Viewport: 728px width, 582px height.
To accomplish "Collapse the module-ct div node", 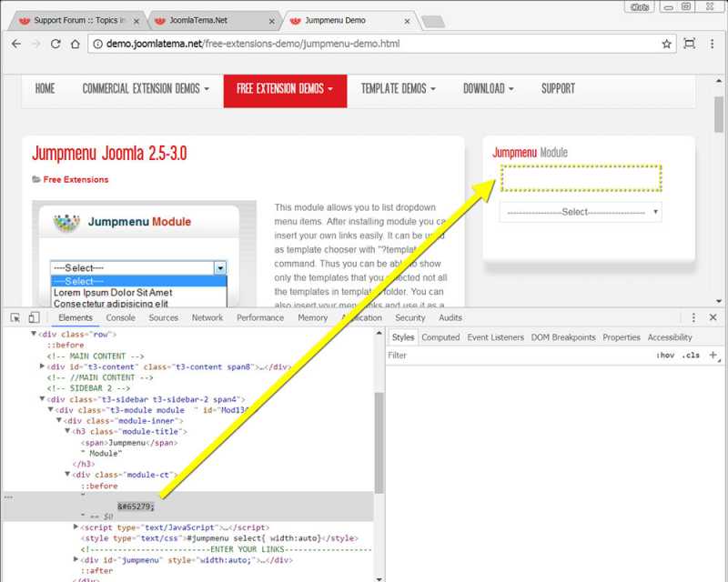I will (67, 475).
